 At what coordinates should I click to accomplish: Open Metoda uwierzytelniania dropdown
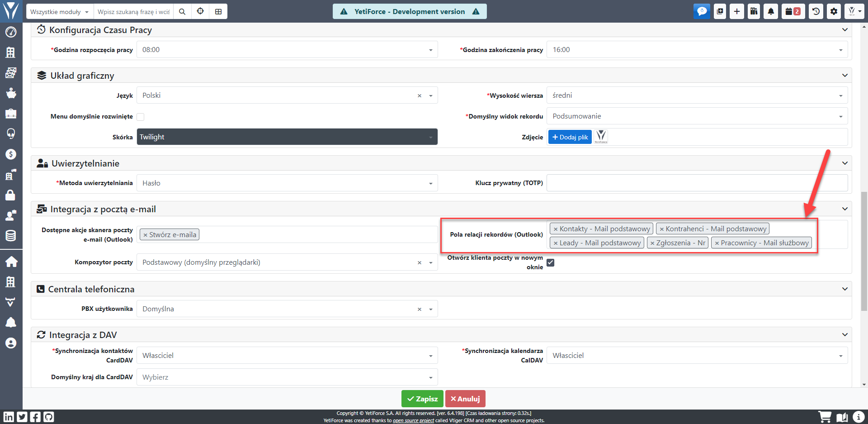pyautogui.click(x=287, y=183)
